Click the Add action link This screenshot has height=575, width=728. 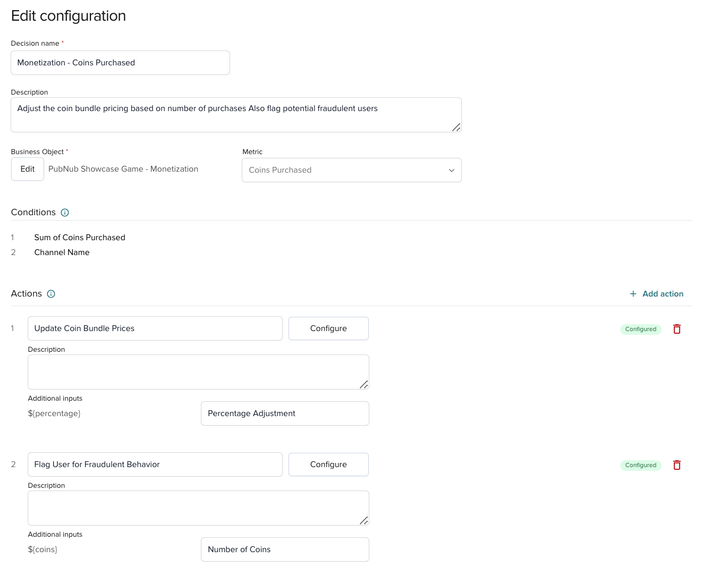pos(663,294)
